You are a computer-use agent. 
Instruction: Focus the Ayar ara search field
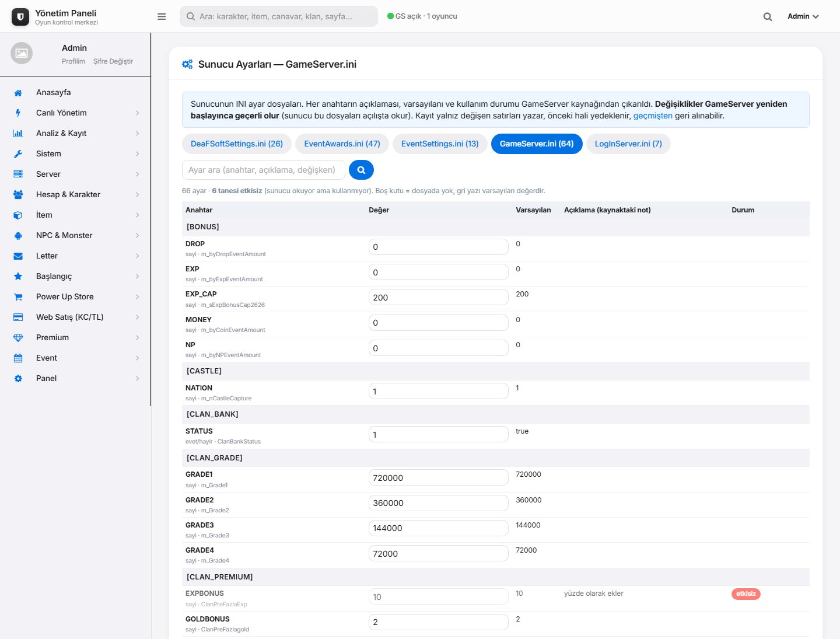click(264, 170)
